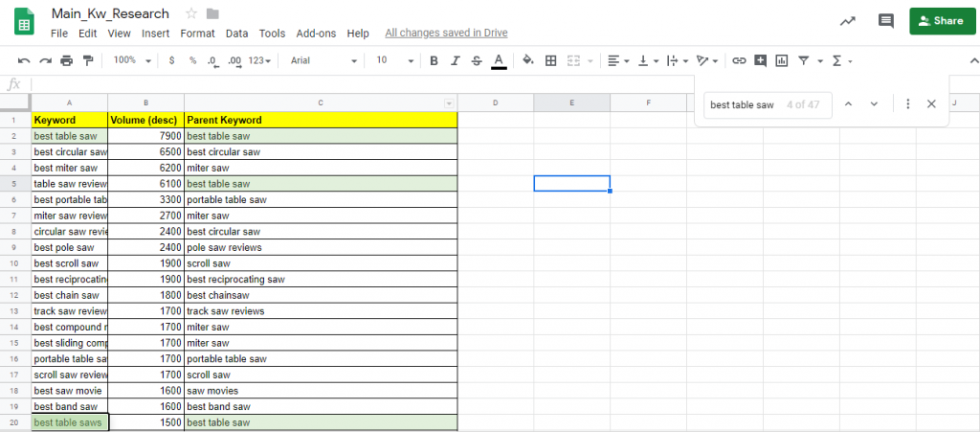This screenshot has width=980, height=432.
Task: Open text rotation dropdown
Action: 707,60
